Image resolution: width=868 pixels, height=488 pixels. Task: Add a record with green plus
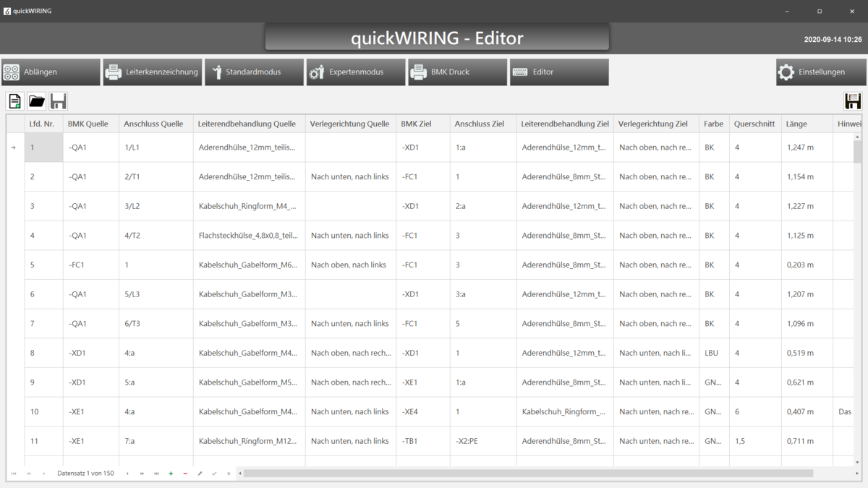coord(171,474)
